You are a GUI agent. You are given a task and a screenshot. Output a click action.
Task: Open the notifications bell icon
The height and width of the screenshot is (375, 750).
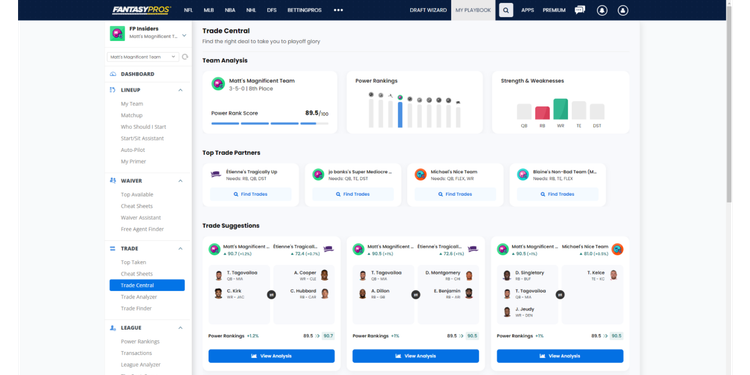pos(602,10)
